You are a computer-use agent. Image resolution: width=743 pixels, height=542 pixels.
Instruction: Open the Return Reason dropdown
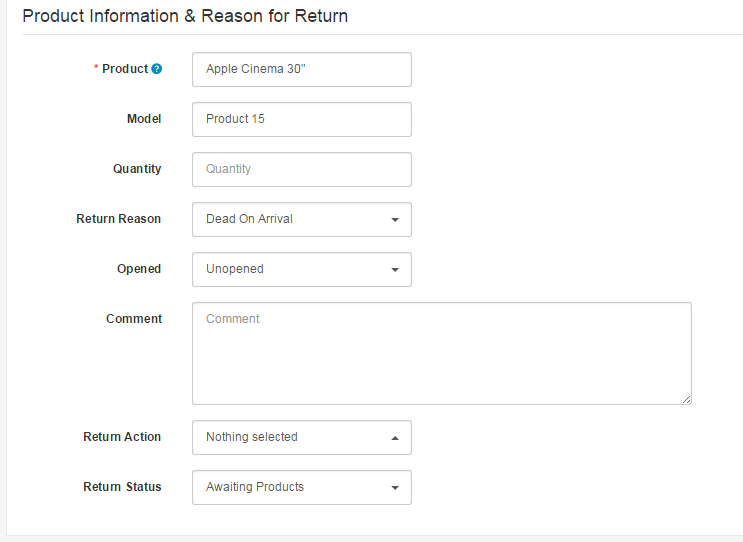point(302,219)
